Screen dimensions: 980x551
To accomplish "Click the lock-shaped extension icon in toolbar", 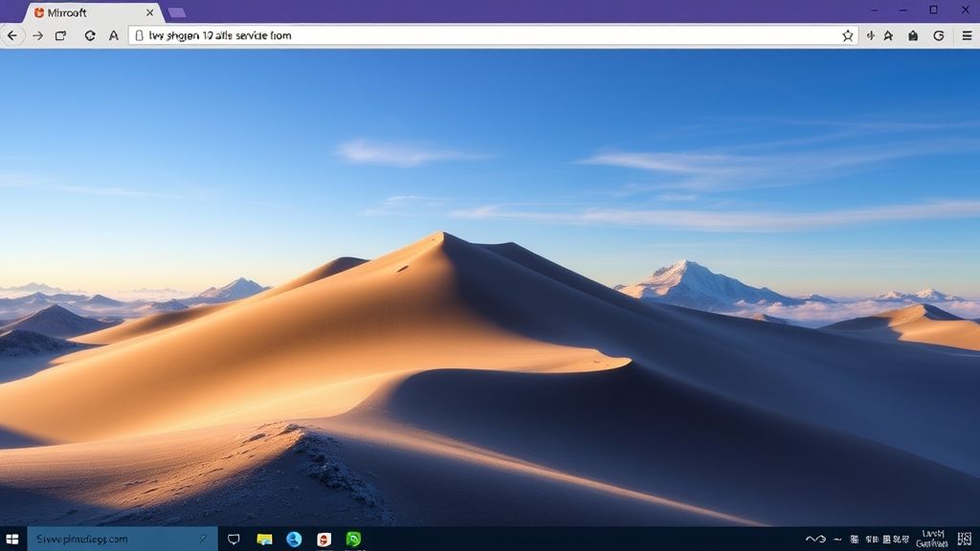I will [x=913, y=35].
